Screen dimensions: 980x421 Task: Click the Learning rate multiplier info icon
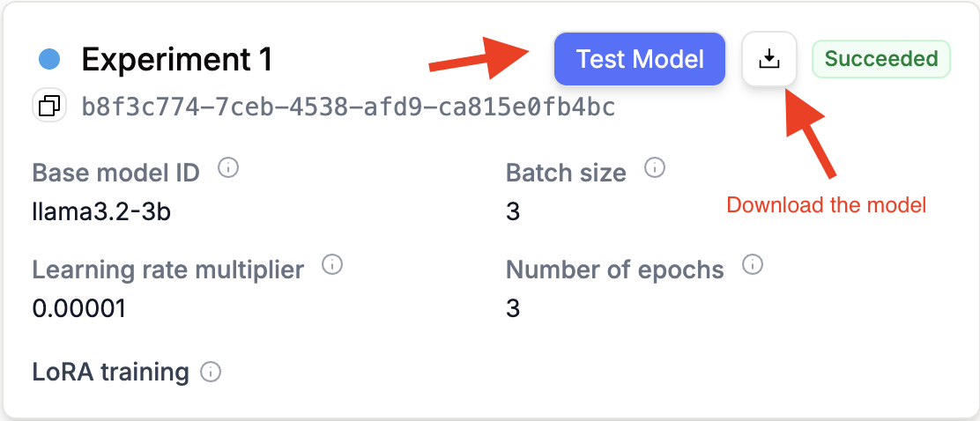[x=332, y=265]
